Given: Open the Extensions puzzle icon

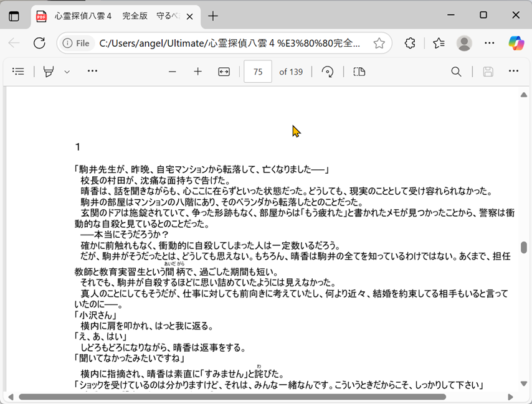Looking at the screenshot, I should click(410, 43).
